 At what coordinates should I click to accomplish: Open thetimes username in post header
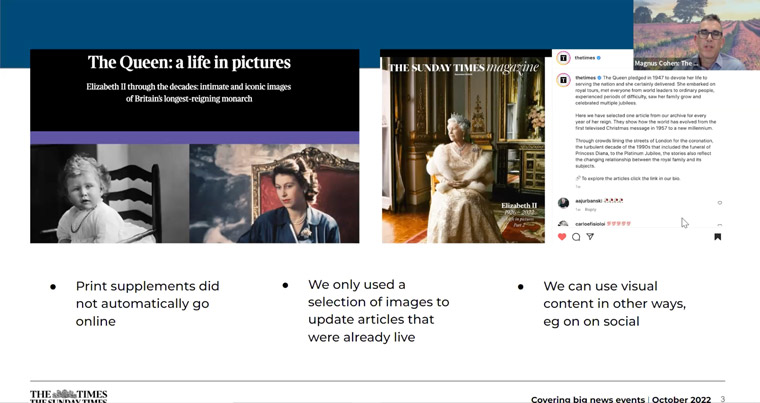pos(585,58)
